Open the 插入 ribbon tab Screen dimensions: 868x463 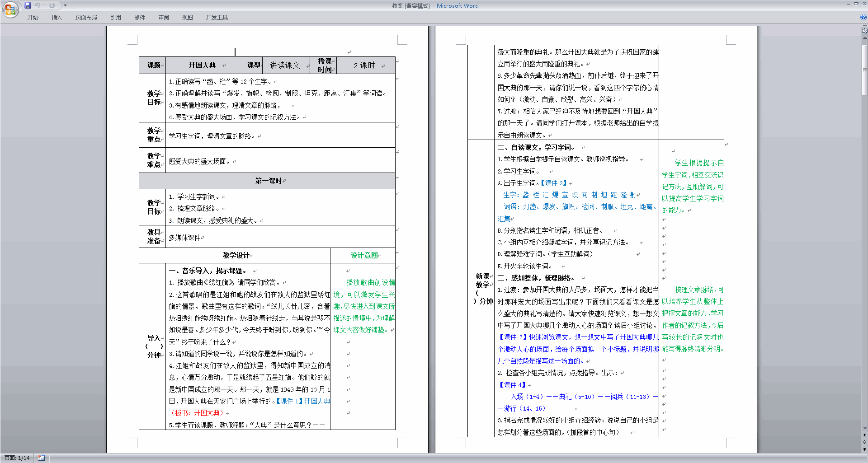tap(57, 17)
